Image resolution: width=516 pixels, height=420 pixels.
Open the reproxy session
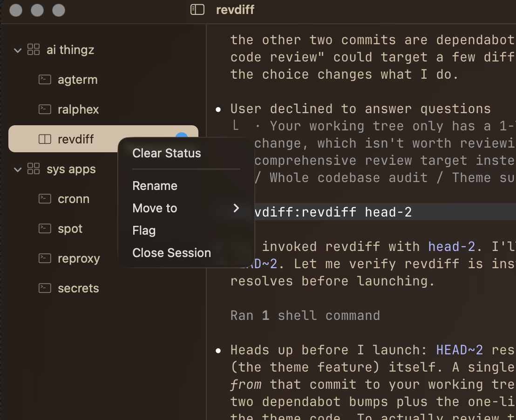coord(79,259)
